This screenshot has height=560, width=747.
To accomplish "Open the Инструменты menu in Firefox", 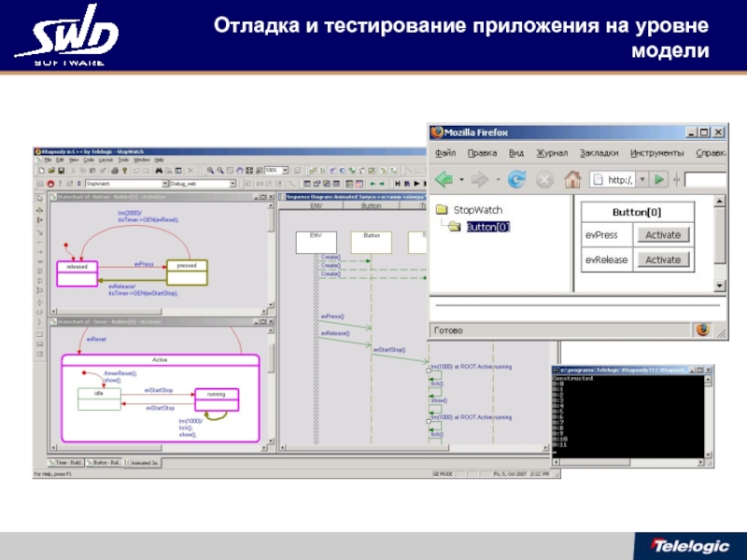I will pyautogui.click(x=657, y=153).
